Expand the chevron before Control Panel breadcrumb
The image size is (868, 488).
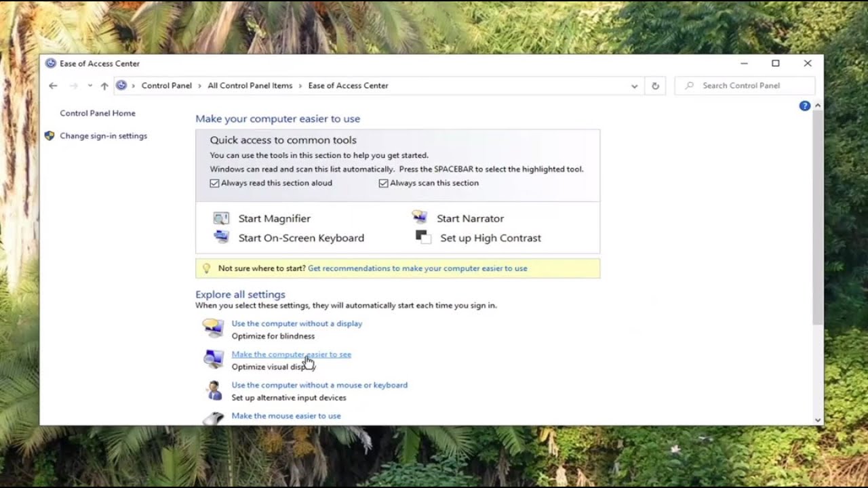coord(134,85)
